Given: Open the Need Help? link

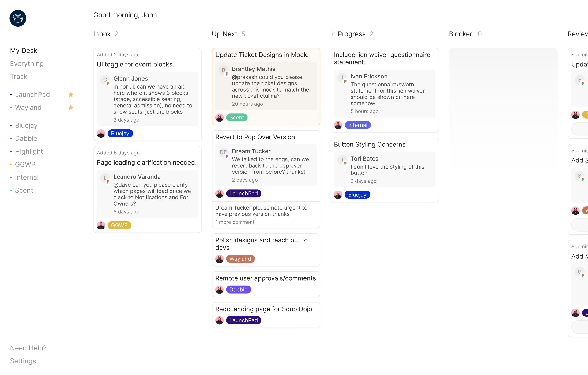Looking at the screenshot, I should click(28, 348).
